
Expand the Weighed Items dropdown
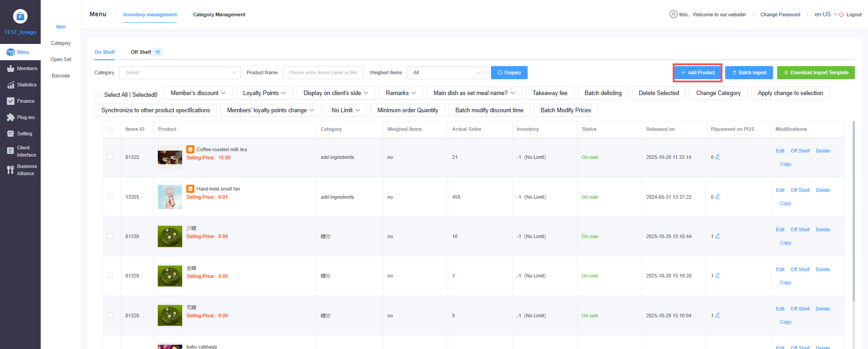pos(446,72)
